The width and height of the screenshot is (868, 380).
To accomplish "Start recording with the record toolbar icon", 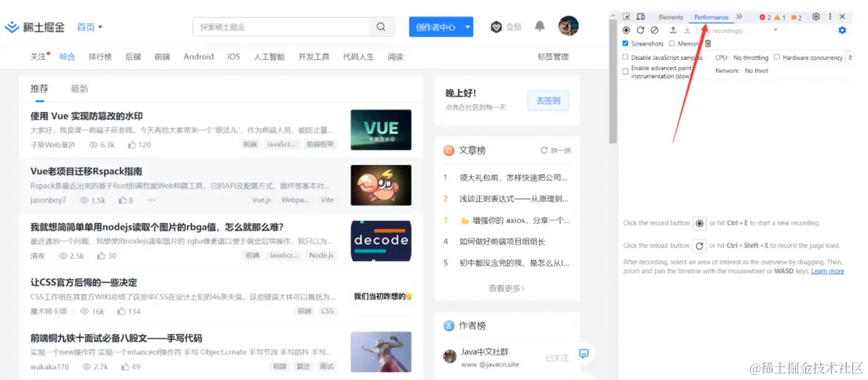I will (626, 30).
